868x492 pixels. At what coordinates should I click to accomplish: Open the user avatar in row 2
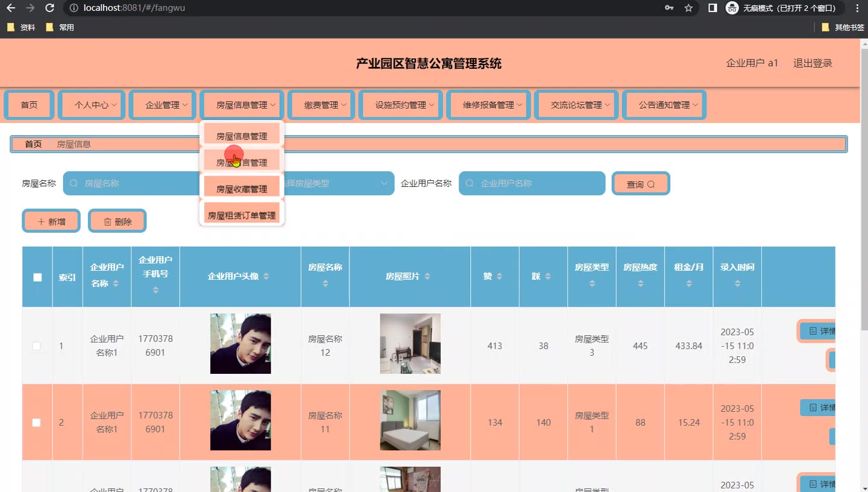click(x=241, y=420)
